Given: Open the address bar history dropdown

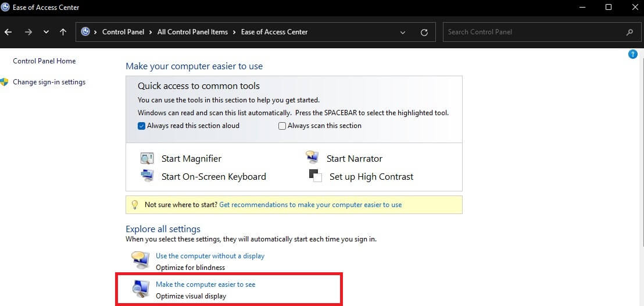Looking at the screenshot, I should (402, 32).
